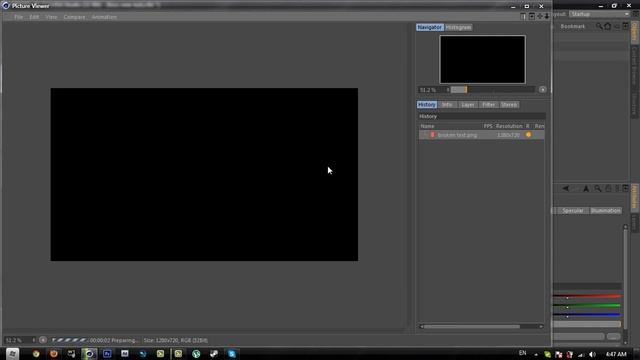Viewport: 640px width, 360px height.
Task: Open the Startup layout dropdown
Action: [599, 14]
